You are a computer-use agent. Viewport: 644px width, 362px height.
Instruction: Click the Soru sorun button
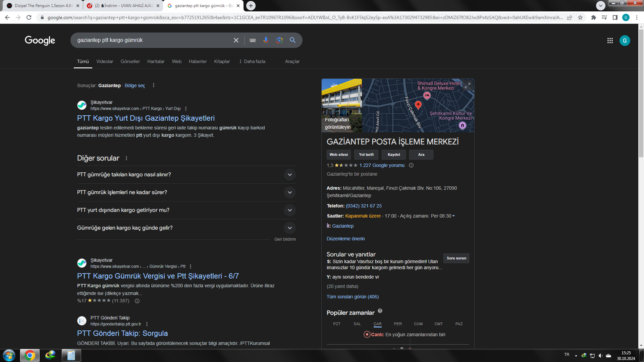coord(456,258)
